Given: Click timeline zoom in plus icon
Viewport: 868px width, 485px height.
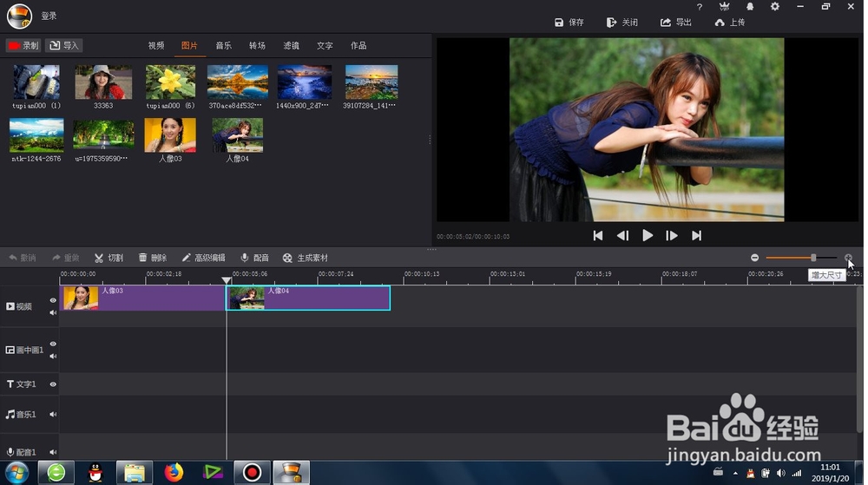Looking at the screenshot, I should pyautogui.click(x=848, y=258).
